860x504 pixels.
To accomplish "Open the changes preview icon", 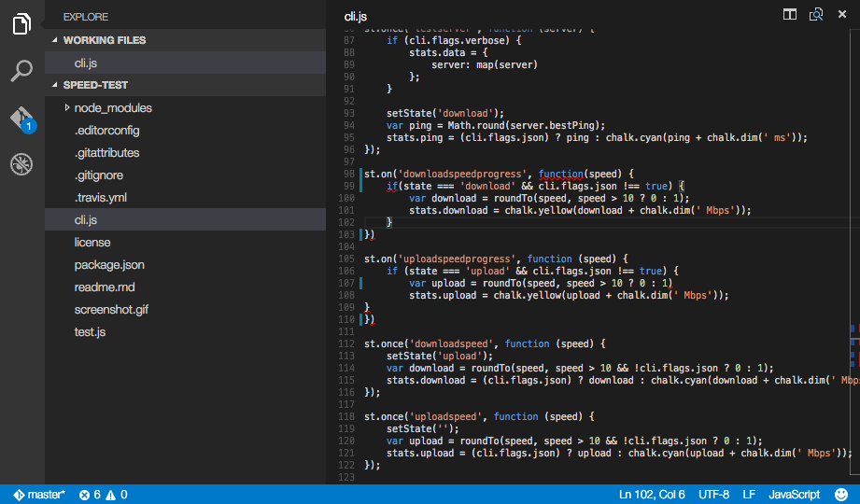I will (816, 14).
